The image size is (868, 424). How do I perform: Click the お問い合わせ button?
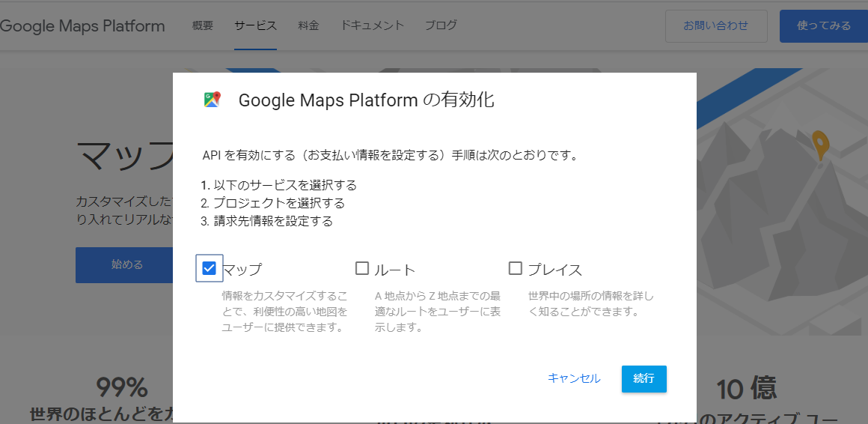716,26
